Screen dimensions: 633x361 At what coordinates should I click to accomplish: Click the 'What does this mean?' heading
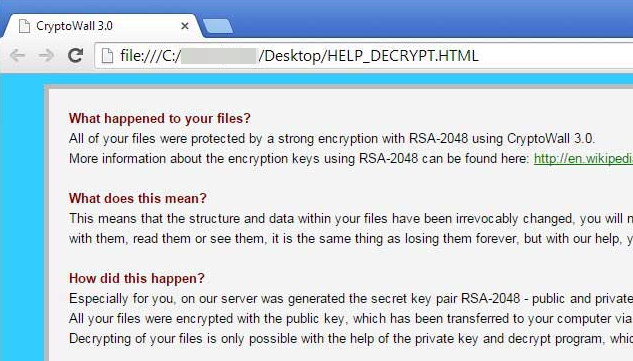click(x=138, y=198)
